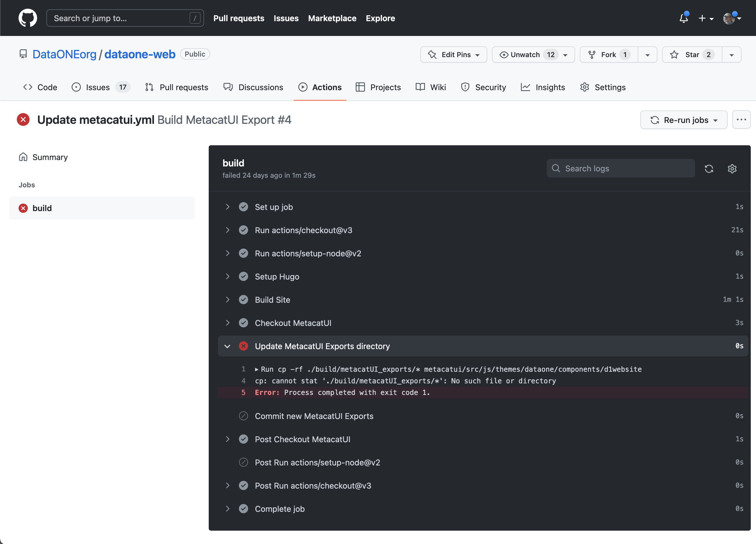Click the failed status icon on Update MetacatUI Exports directory
756x544 pixels.
pos(244,346)
